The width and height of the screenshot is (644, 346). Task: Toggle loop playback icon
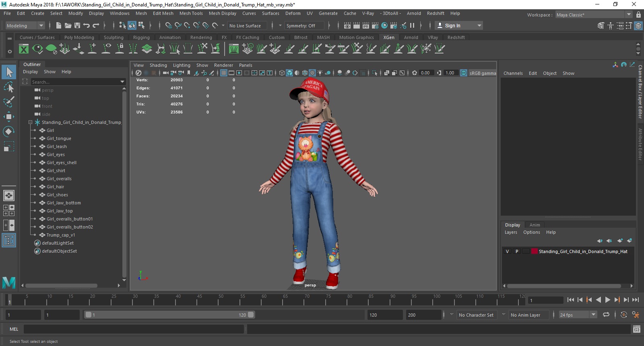pyautogui.click(x=606, y=315)
